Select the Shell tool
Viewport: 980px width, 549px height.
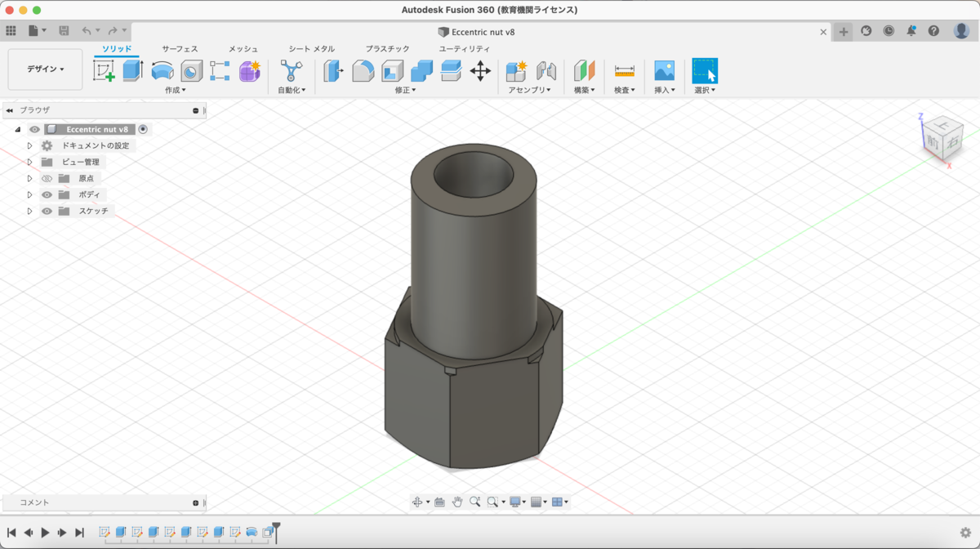[393, 71]
